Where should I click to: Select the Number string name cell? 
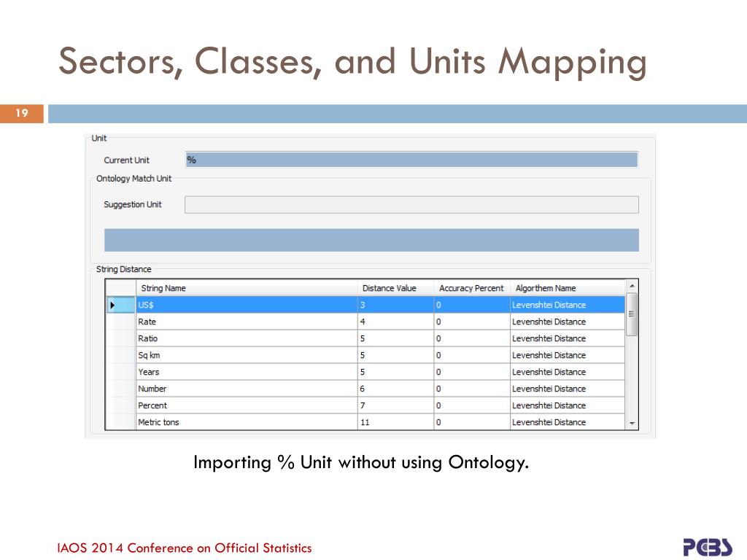coord(247,389)
